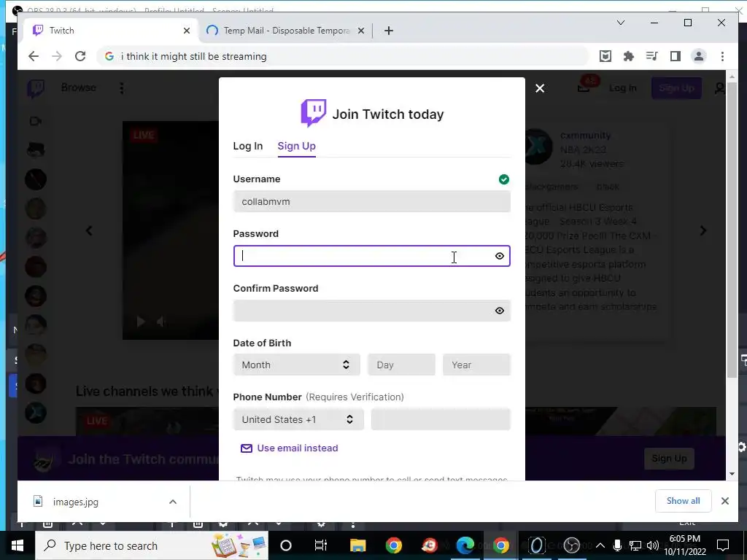The height and width of the screenshot is (560, 747).
Task: Click Show all downloads
Action: click(x=683, y=501)
